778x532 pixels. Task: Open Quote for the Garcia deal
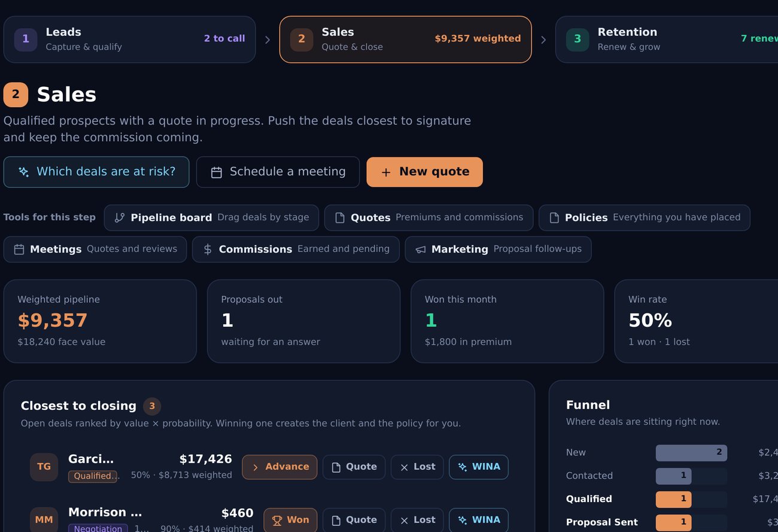[354, 467]
